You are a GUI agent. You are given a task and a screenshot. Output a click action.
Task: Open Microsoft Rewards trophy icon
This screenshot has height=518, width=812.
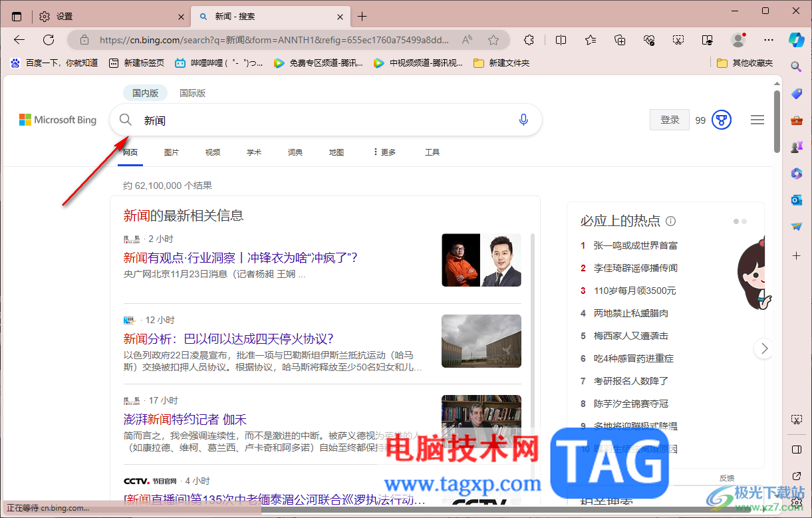[722, 120]
